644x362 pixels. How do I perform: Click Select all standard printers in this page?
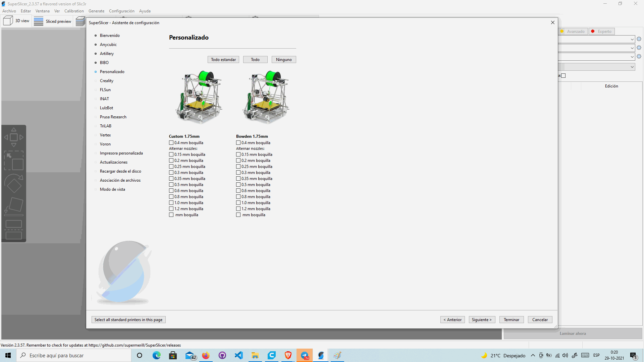coord(128,320)
